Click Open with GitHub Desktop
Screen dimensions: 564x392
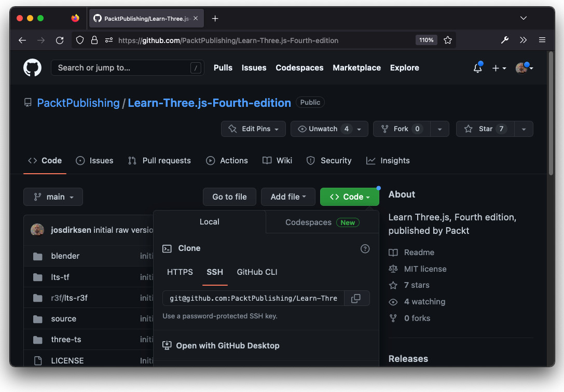coord(227,346)
